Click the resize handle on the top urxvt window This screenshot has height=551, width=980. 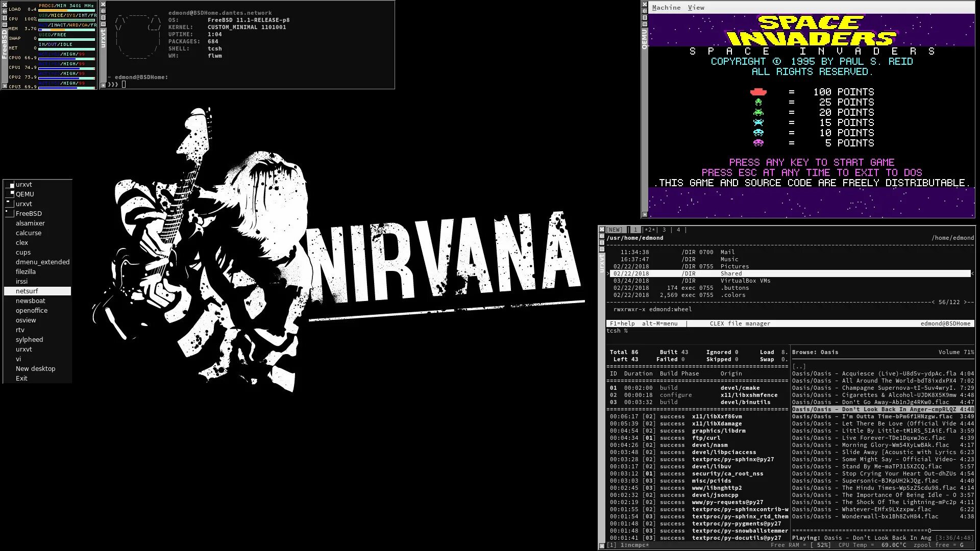[103, 85]
